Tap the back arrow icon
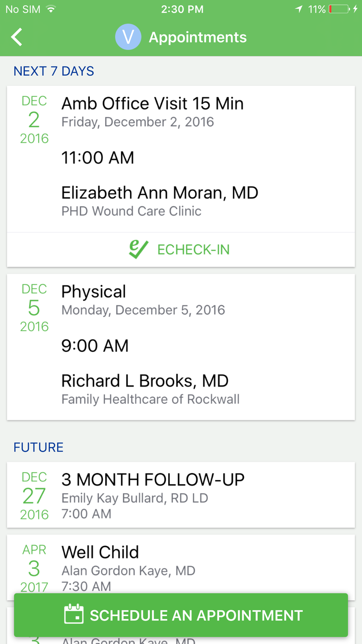The height and width of the screenshot is (644, 362). click(x=17, y=37)
